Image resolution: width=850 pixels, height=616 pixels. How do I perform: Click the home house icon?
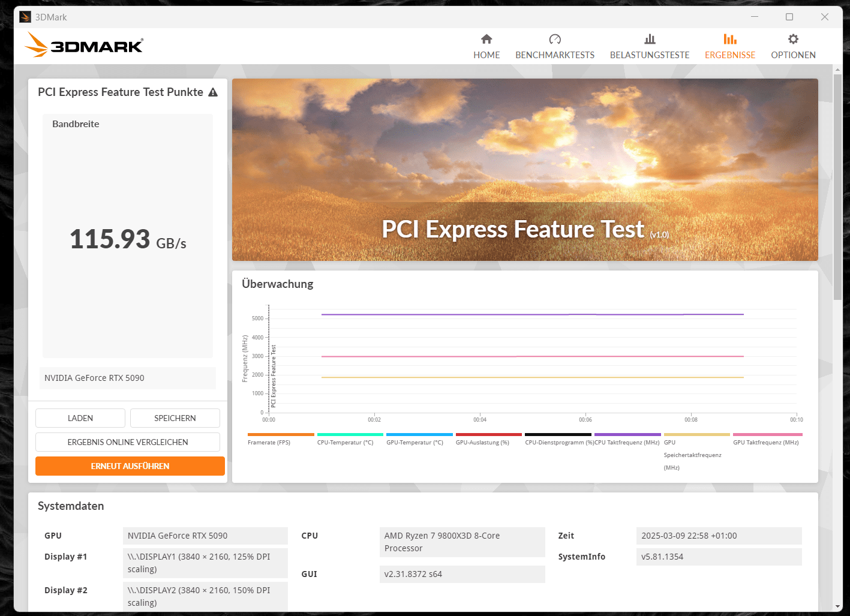pos(486,39)
